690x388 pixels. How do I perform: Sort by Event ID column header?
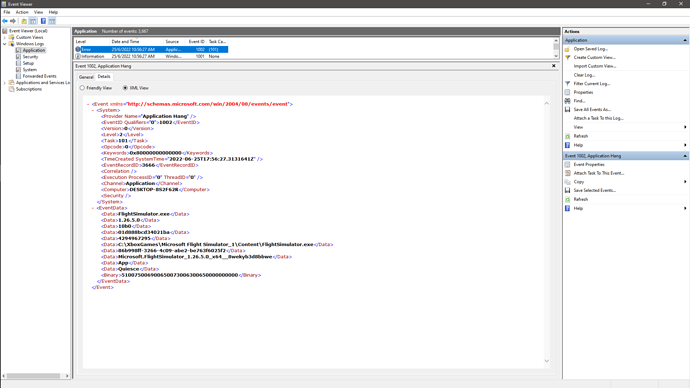point(196,41)
